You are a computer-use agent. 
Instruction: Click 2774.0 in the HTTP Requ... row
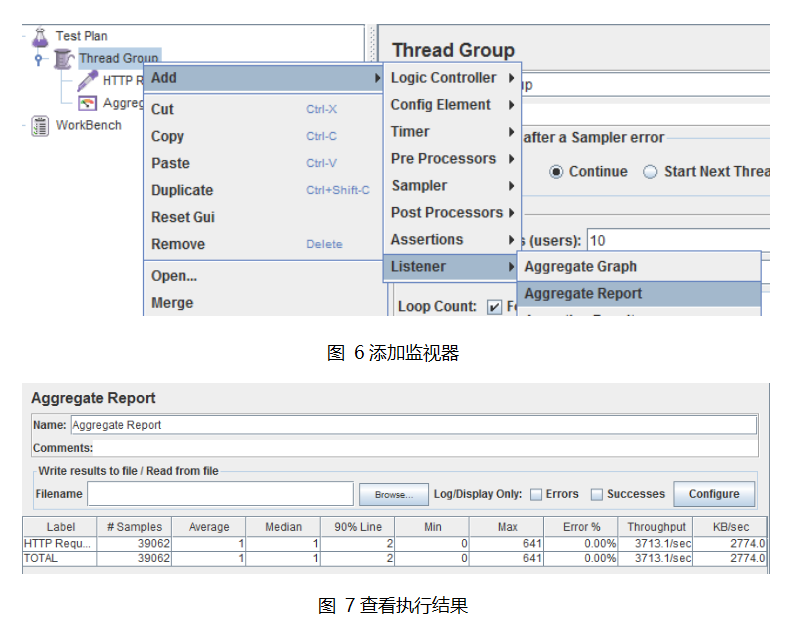click(730, 544)
